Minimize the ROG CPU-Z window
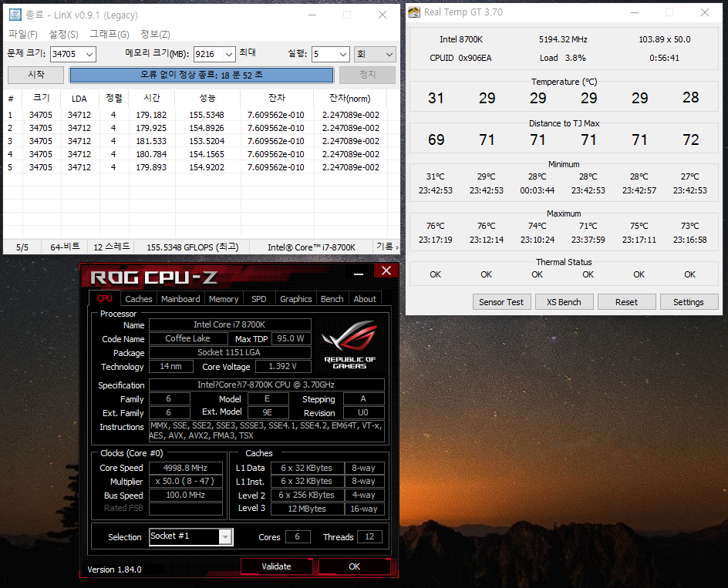The height and width of the screenshot is (588, 728). (359, 274)
